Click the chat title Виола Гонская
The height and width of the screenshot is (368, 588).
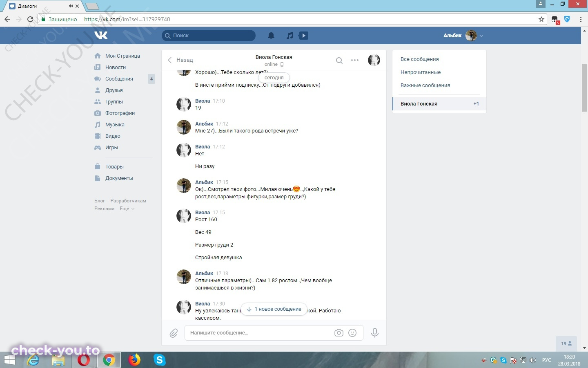274,57
